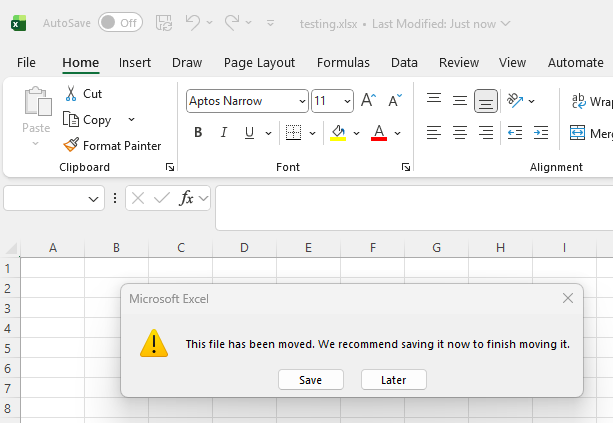
Task: Apply yellow Fill Color
Action: point(338,133)
